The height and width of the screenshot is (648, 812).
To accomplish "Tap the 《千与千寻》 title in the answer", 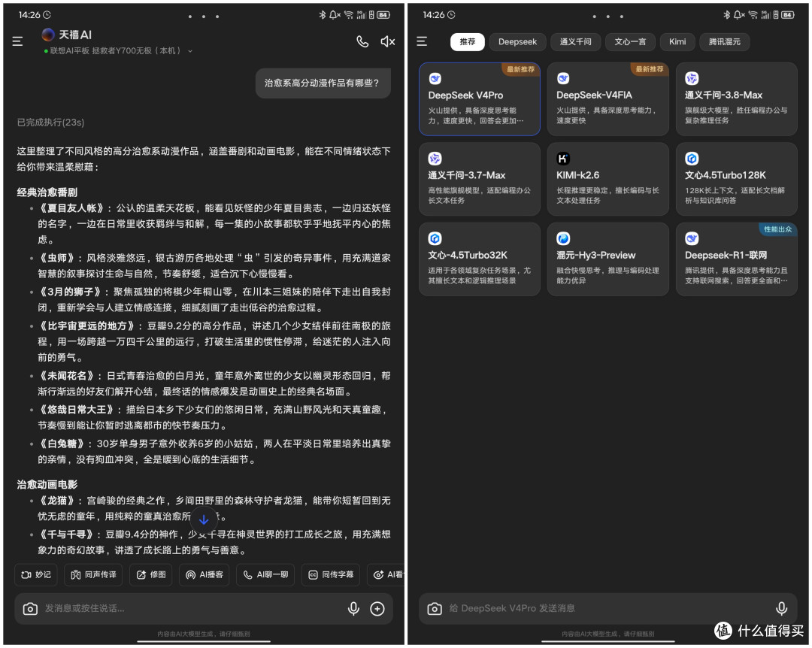I will (67, 534).
